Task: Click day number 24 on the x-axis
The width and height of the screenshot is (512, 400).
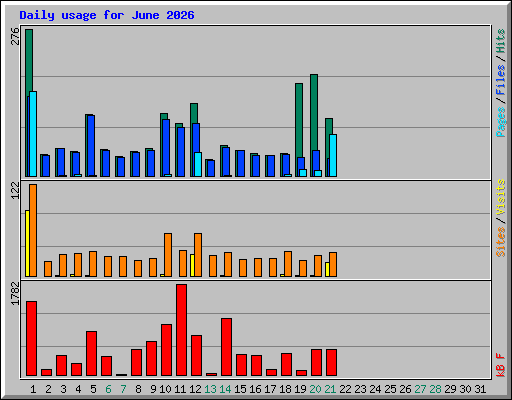Action: [x=375, y=389]
